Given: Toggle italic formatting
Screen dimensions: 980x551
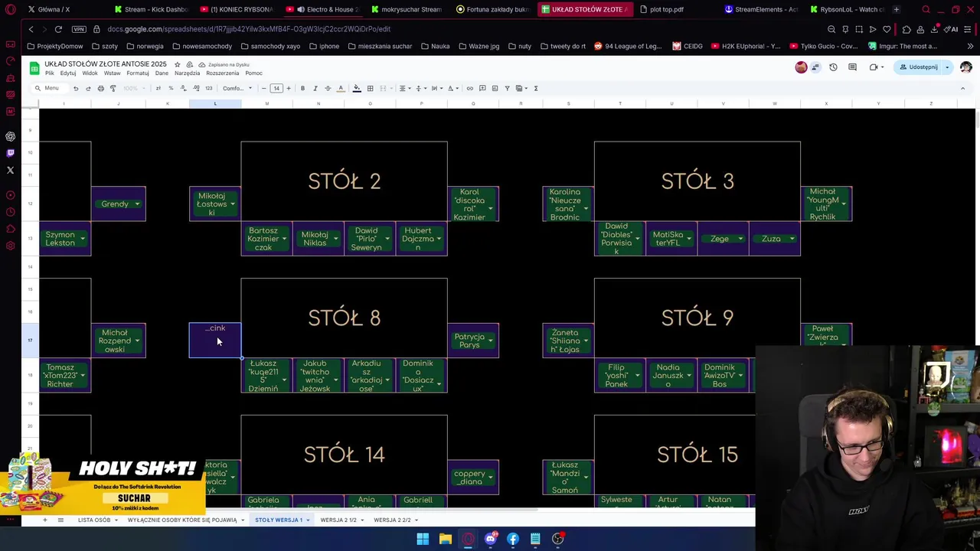Looking at the screenshot, I should click(x=315, y=88).
